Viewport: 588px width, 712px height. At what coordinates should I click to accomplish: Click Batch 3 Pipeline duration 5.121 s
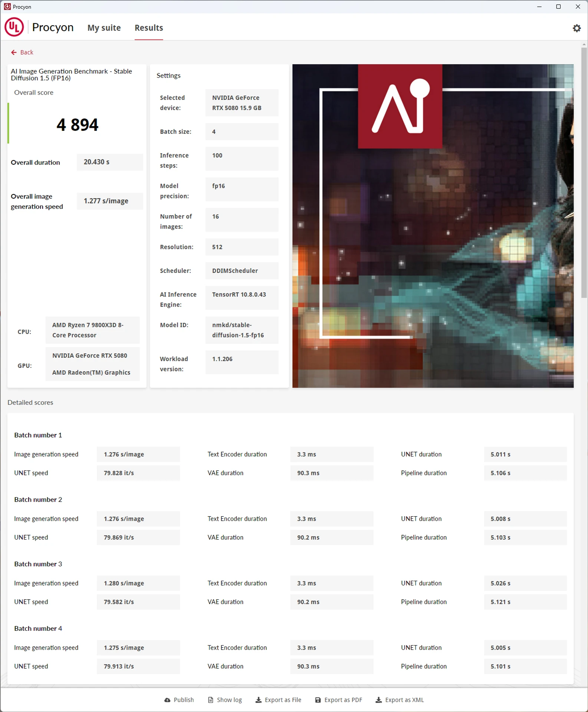tap(525, 602)
